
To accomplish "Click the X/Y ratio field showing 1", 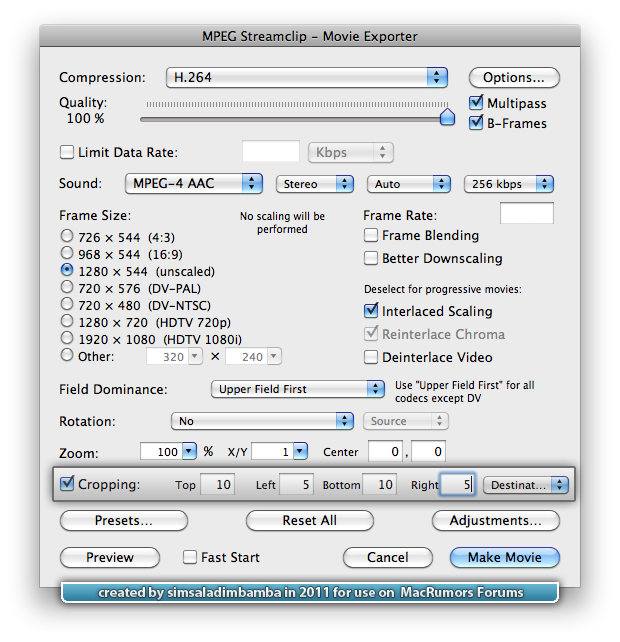I will pos(272,452).
